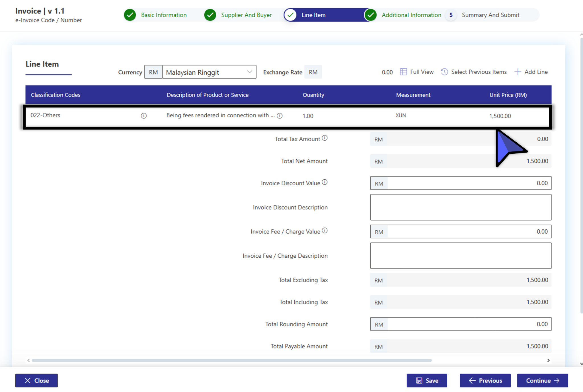
Task: Close the invoice form
Action: pyautogui.click(x=36, y=380)
